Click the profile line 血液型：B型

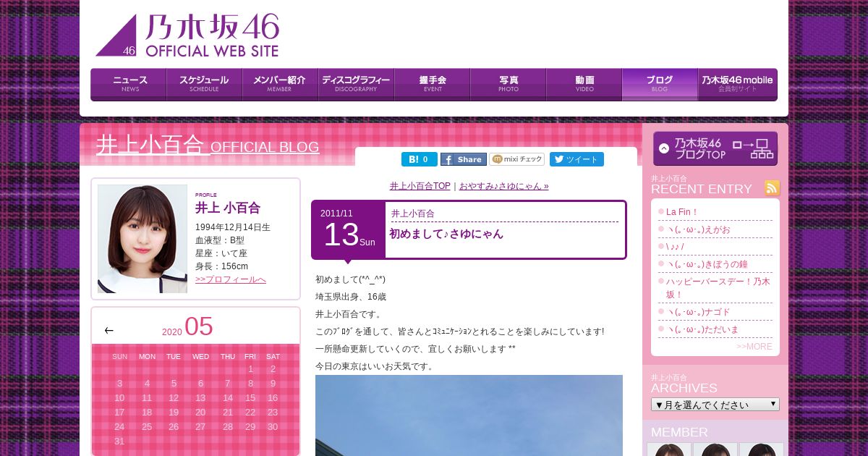click(x=220, y=240)
